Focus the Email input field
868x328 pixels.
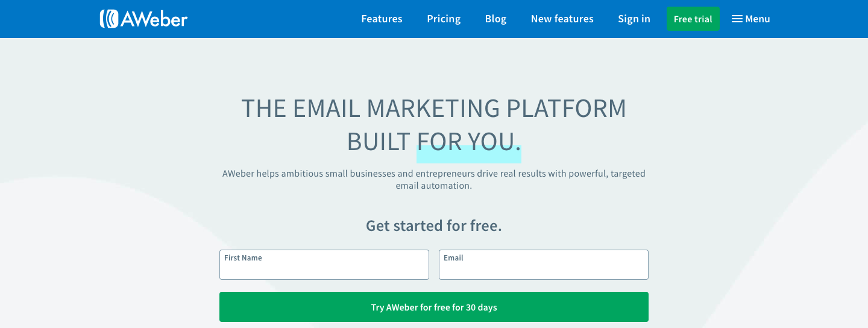(x=544, y=269)
